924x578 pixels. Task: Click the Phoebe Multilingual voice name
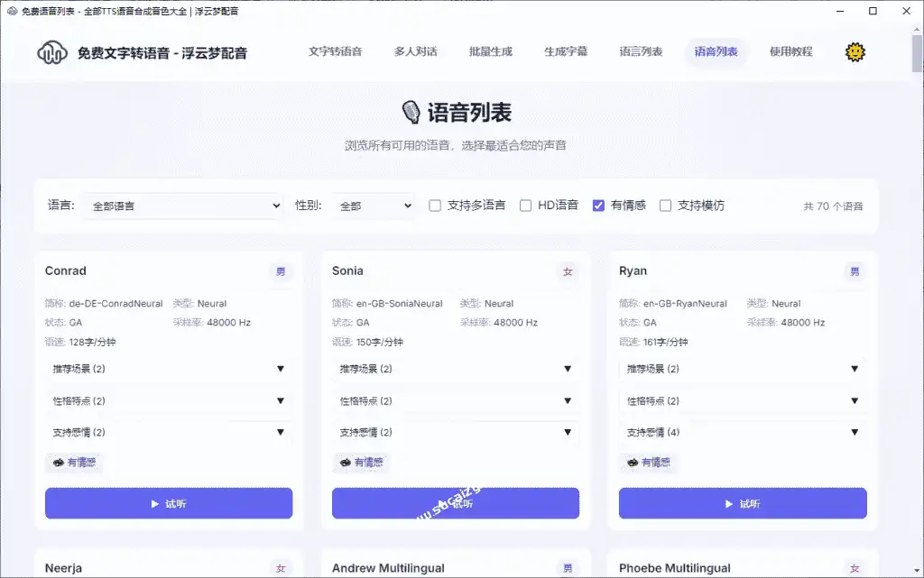click(x=675, y=568)
